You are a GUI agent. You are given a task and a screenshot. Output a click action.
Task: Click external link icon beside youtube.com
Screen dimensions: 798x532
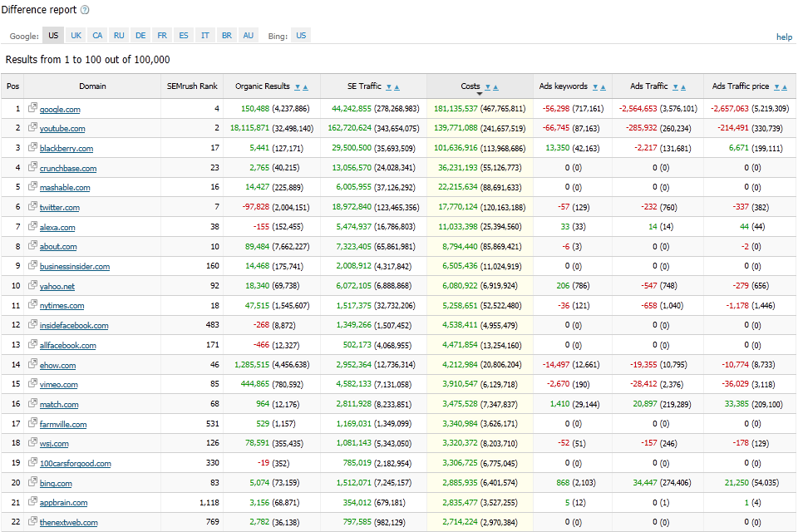point(32,126)
